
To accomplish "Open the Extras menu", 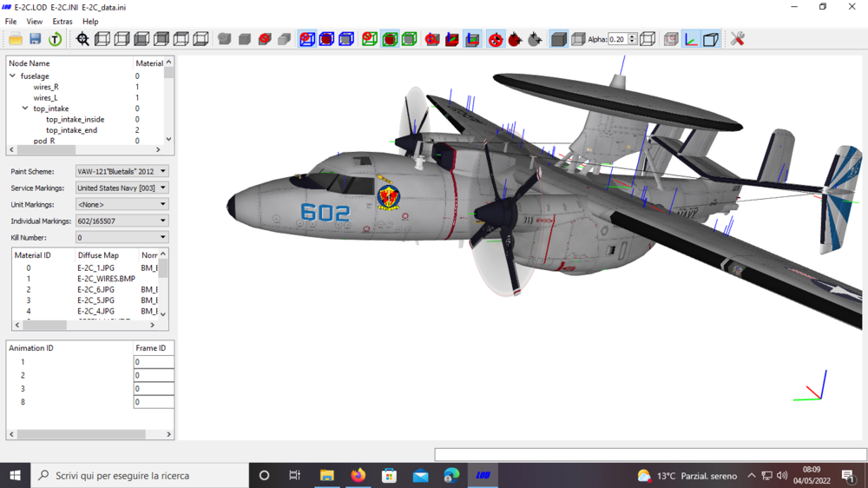I will tap(62, 22).
